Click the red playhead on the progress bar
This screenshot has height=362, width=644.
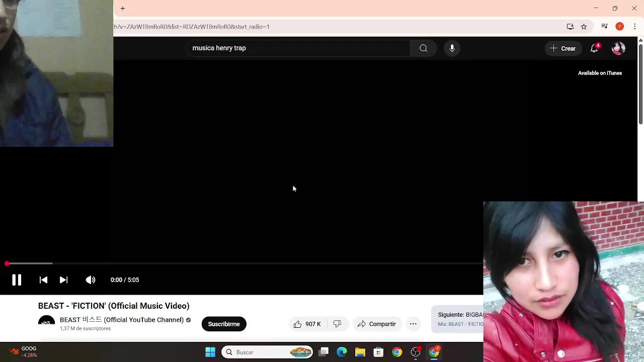(7, 263)
